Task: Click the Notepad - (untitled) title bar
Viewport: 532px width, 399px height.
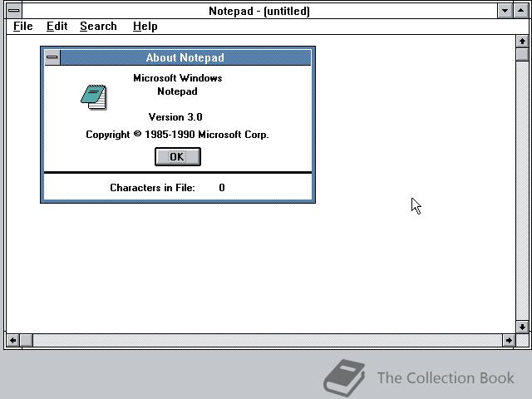Action: (259, 11)
